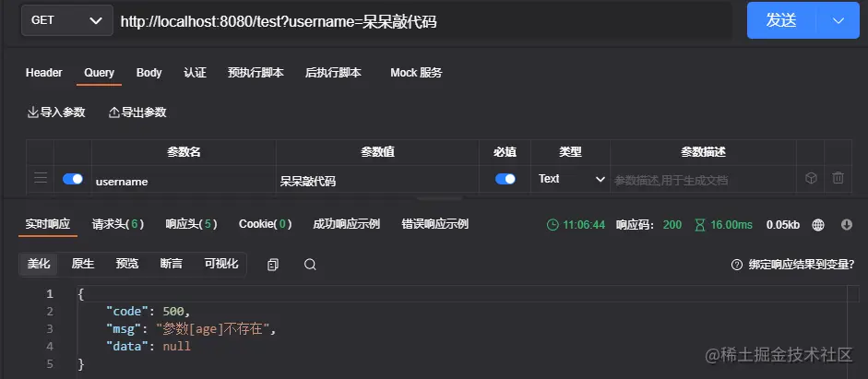Open the 响应头(5) tab
Viewport: 868px width, 379px height.
(191, 224)
